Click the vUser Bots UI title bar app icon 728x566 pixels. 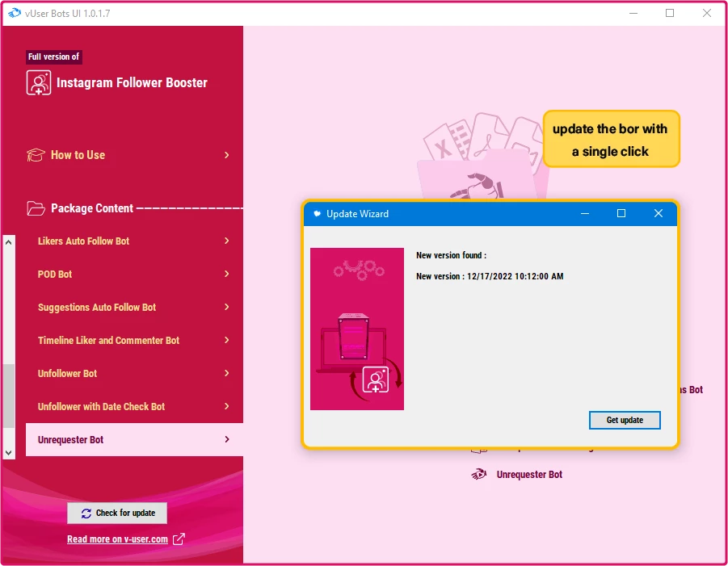(x=15, y=13)
